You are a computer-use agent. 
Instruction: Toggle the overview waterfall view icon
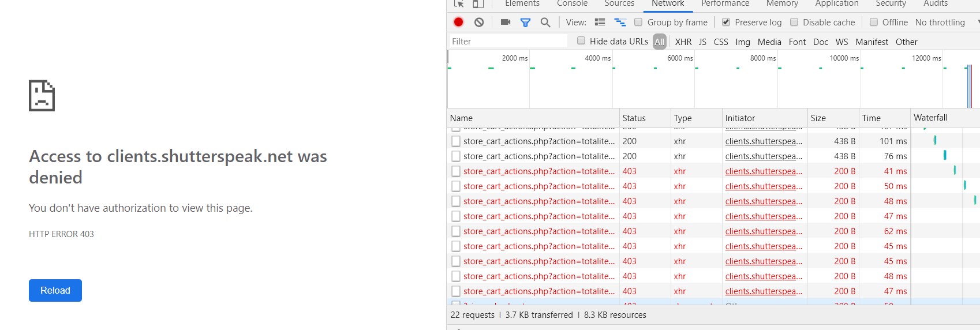pos(620,22)
